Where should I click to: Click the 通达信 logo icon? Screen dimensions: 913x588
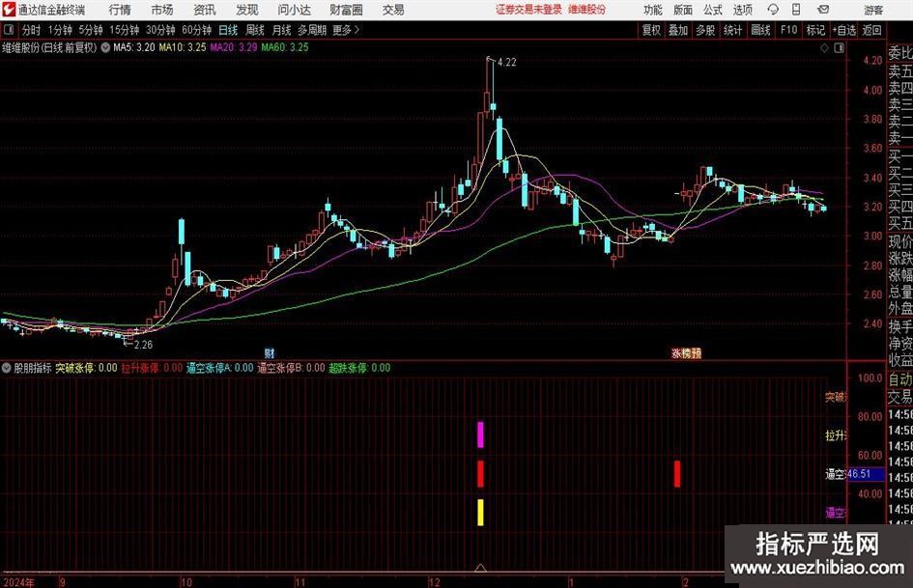(9, 10)
